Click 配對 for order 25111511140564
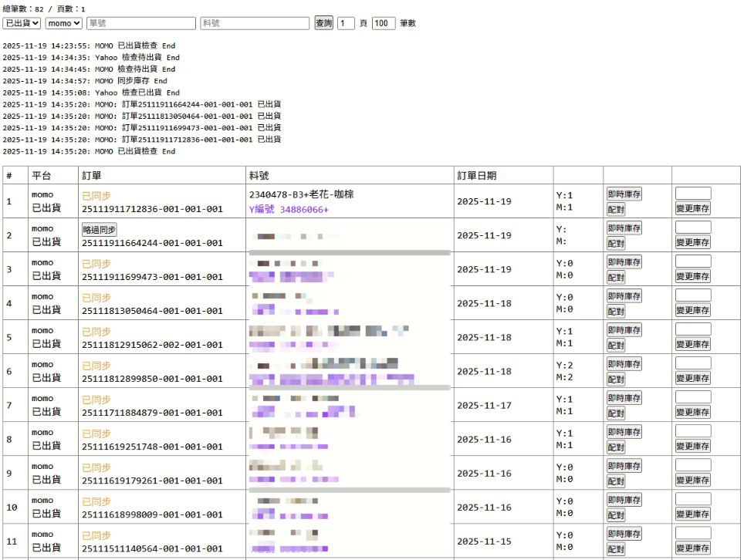 pyautogui.click(x=616, y=548)
